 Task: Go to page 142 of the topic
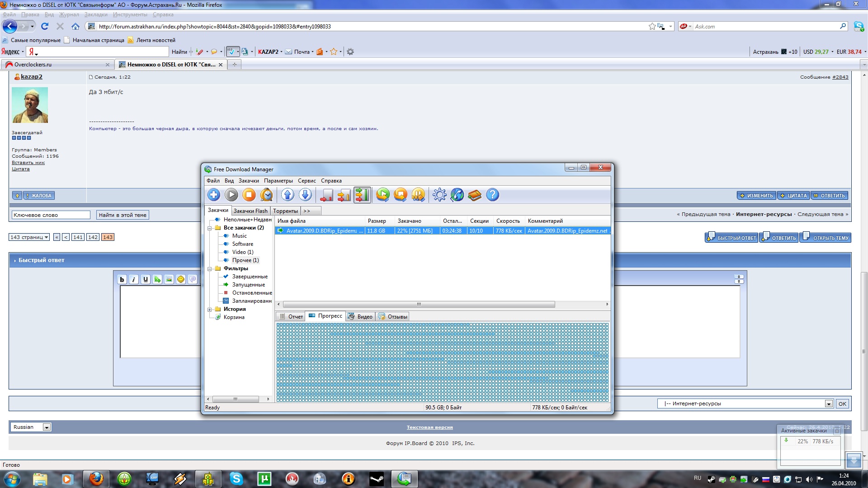tap(93, 237)
